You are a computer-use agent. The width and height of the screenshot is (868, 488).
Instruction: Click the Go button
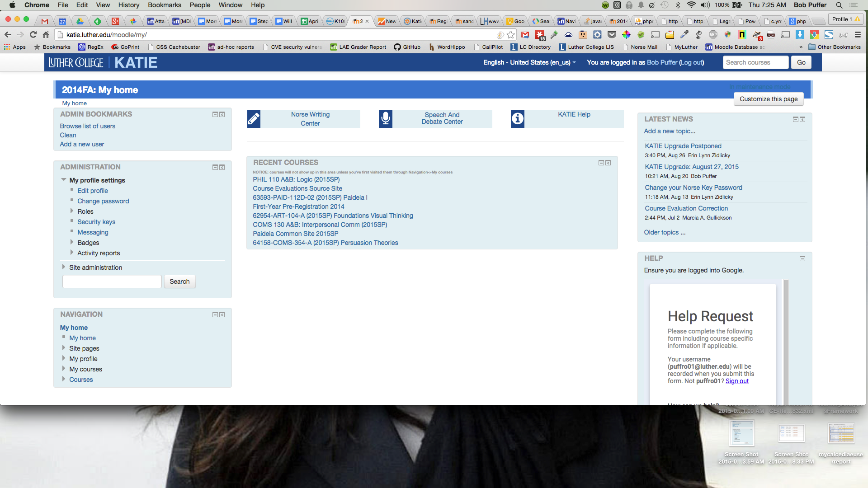[x=801, y=62]
